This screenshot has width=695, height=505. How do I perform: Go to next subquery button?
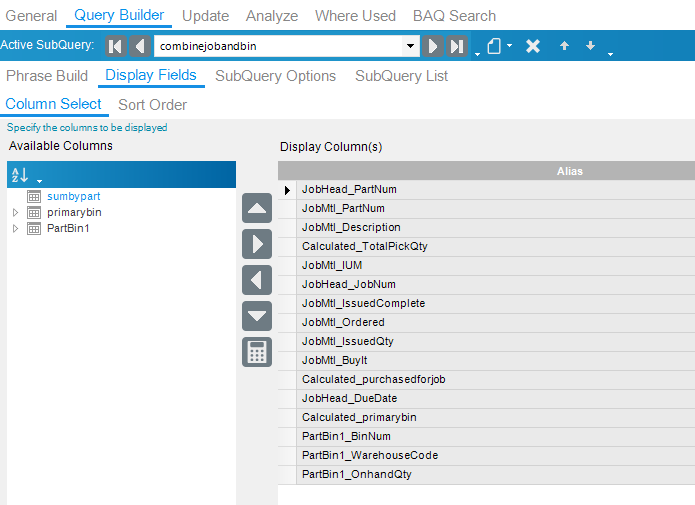tap(433, 46)
